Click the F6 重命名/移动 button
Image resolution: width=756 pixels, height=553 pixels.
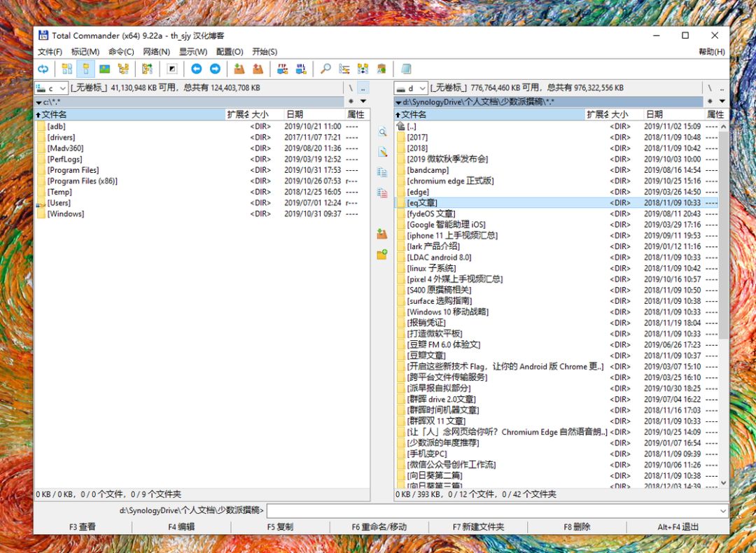379,527
